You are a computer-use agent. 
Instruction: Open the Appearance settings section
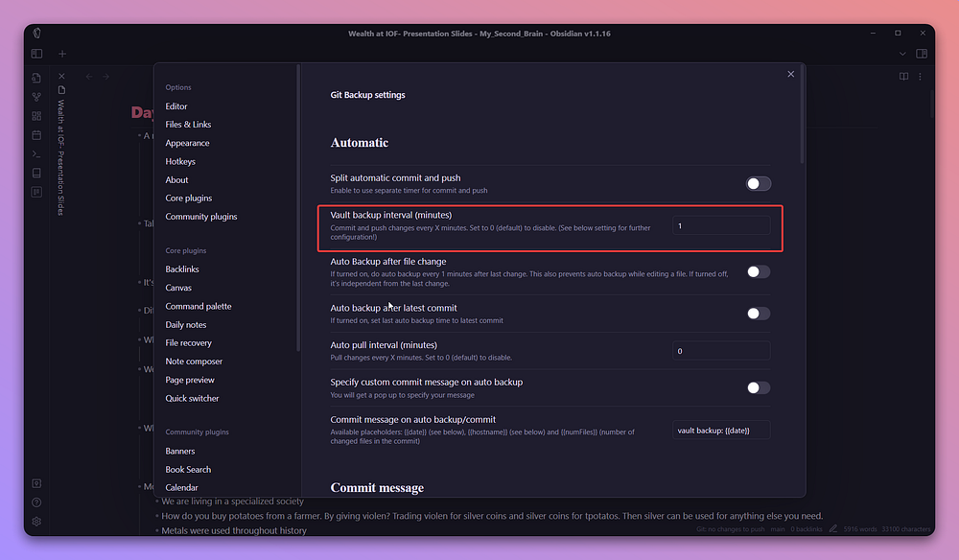click(x=187, y=143)
